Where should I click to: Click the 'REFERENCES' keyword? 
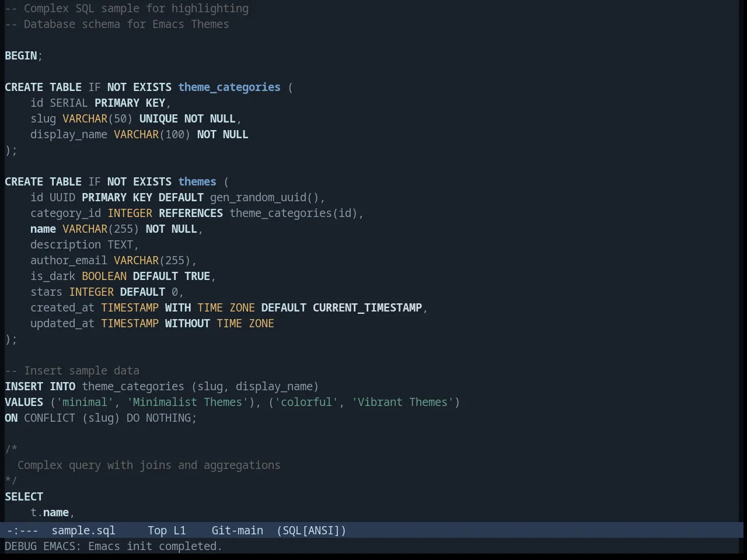tap(191, 213)
